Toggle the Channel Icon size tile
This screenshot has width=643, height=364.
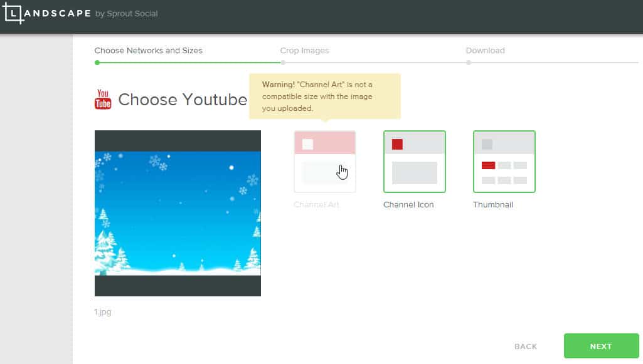[414, 161]
